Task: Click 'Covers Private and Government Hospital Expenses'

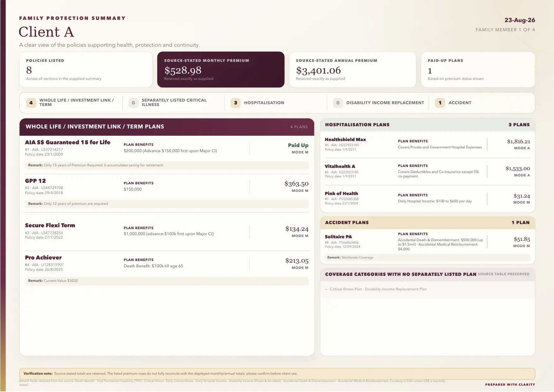Action: coord(440,147)
